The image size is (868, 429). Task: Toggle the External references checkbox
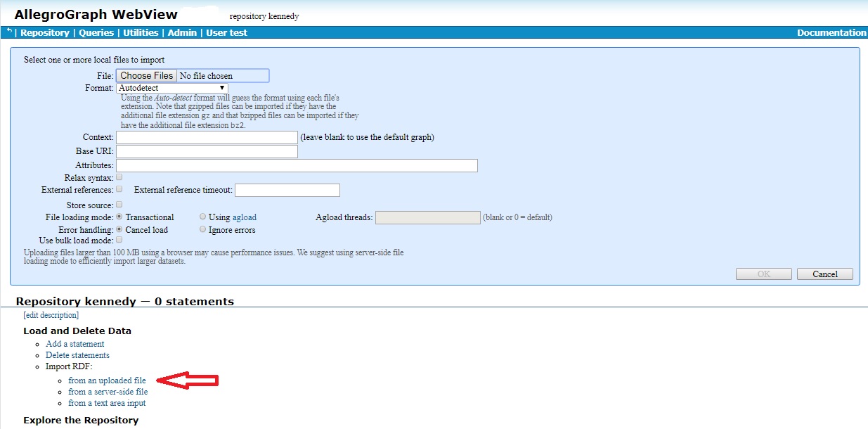pos(119,189)
